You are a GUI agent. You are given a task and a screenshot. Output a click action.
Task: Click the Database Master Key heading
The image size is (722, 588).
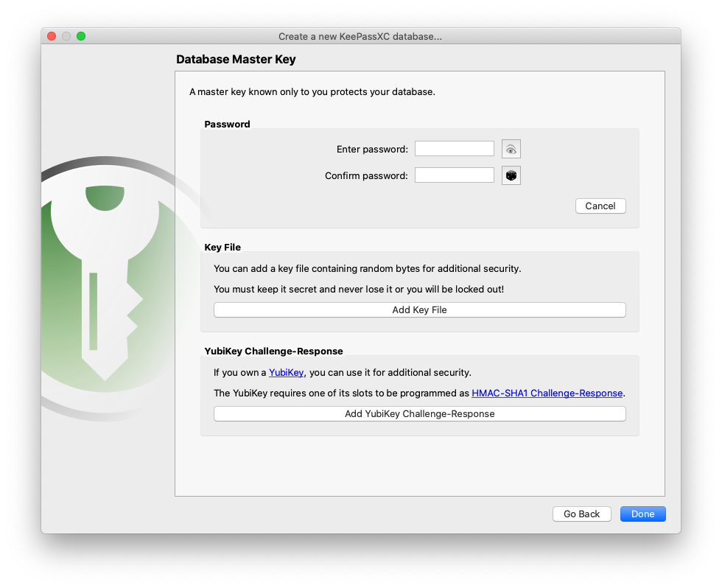tap(236, 60)
